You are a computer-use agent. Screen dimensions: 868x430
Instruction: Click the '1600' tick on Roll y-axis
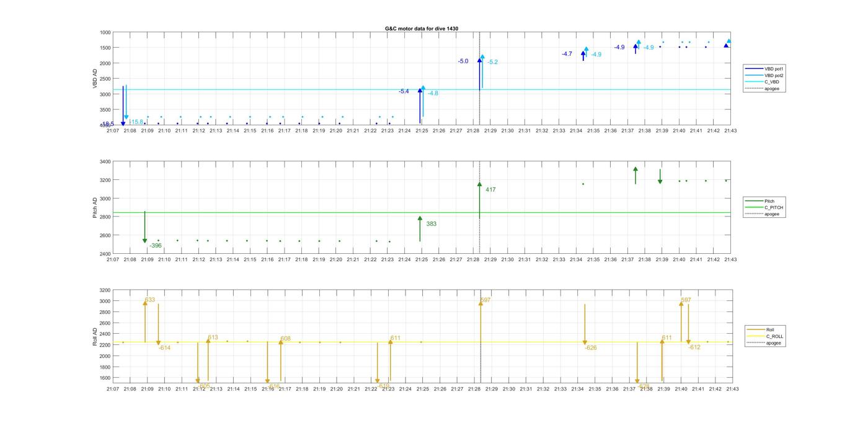pyautogui.click(x=105, y=378)
